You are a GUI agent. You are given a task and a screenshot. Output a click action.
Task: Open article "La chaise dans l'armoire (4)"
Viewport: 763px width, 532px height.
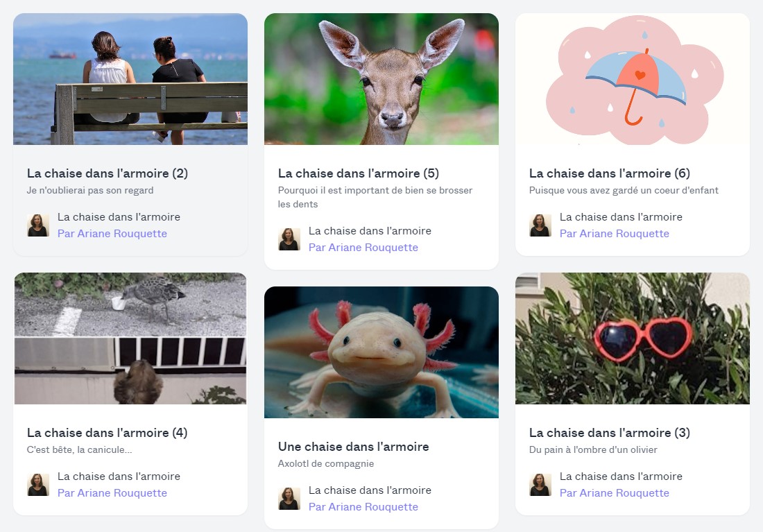[108, 433]
